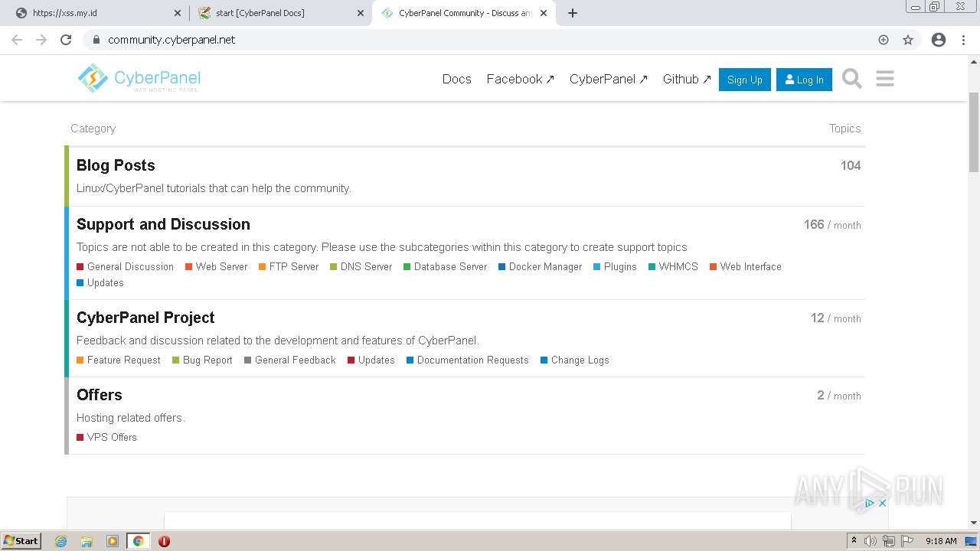Open the Chrome profile avatar icon
Image resolution: width=980 pixels, height=551 pixels.
(x=939, y=40)
